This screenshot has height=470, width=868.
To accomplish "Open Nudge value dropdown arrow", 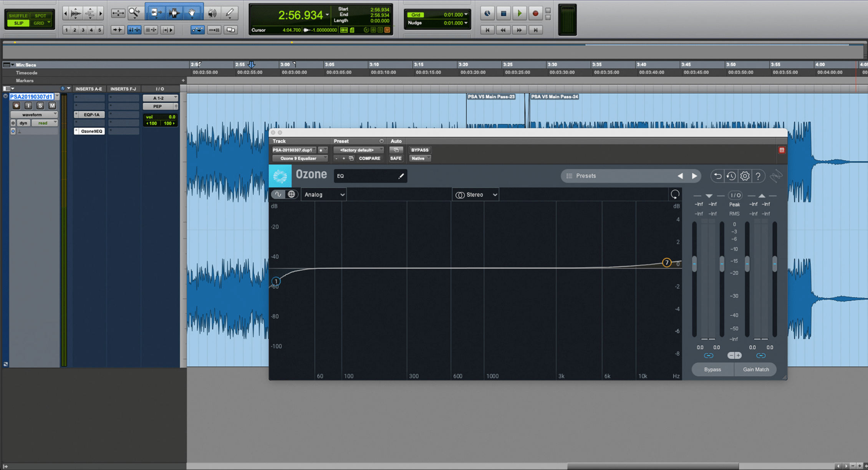I will 466,23.
